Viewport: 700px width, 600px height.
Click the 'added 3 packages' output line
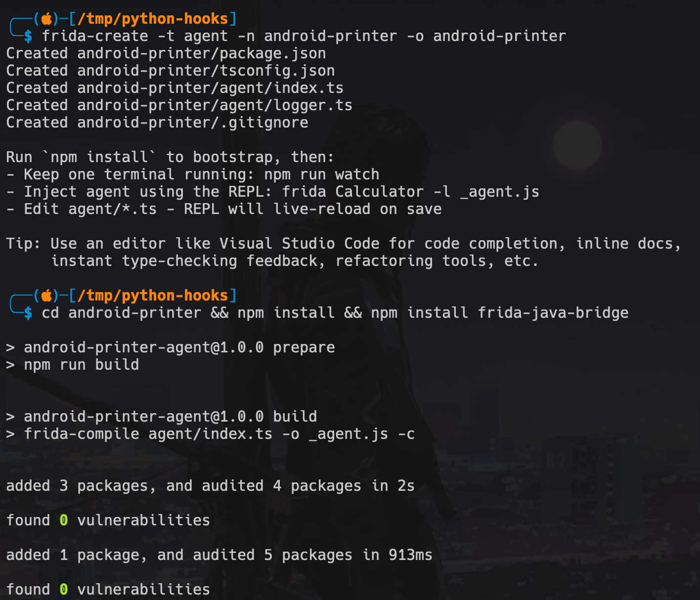click(x=211, y=486)
